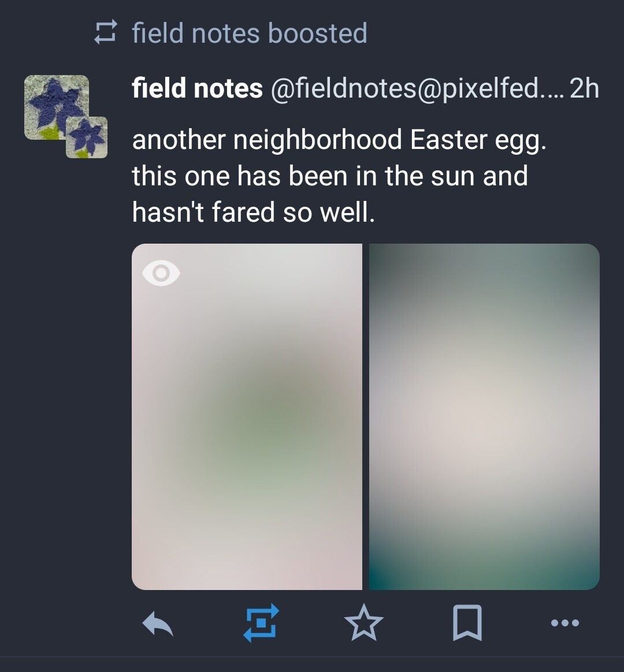Tap the large field notes avatar
Viewport: 624px width, 672px height.
point(55,106)
